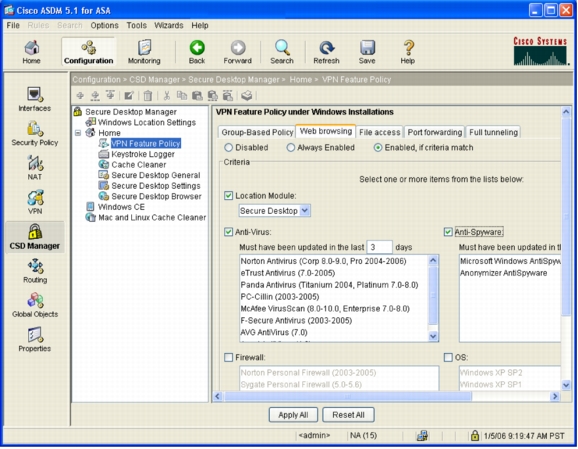
Task: Save the running configuration
Action: (x=367, y=52)
